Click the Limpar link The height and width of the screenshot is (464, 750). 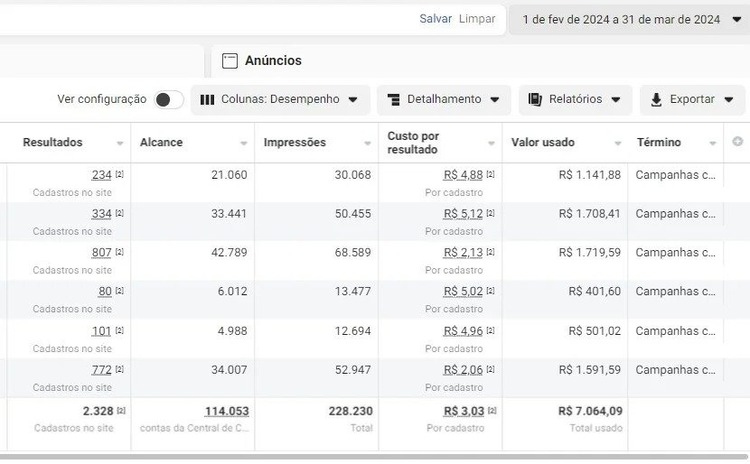point(477,19)
